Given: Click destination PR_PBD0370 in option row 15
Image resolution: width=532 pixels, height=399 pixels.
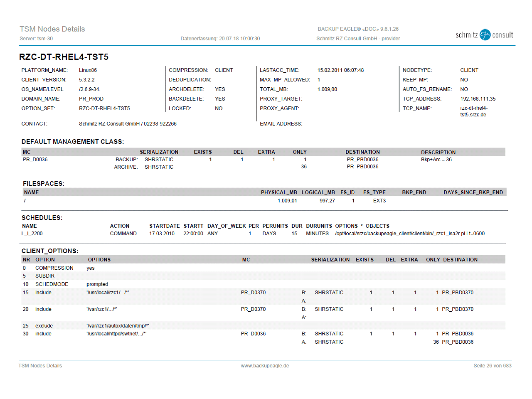Looking at the screenshot, I should pyautogui.click(x=458, y=293).
